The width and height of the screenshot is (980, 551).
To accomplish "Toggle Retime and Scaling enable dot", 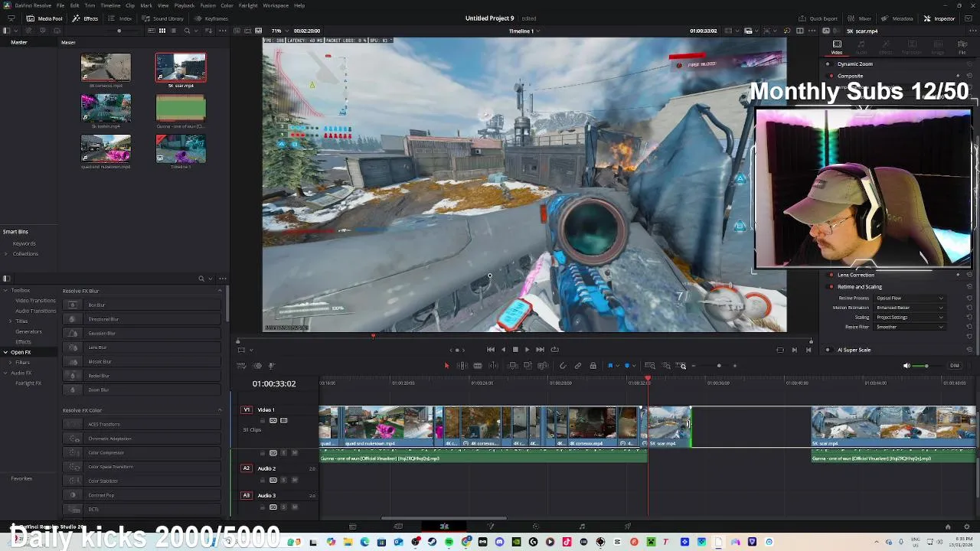I will pyautogui.click(x=831, y=287).
